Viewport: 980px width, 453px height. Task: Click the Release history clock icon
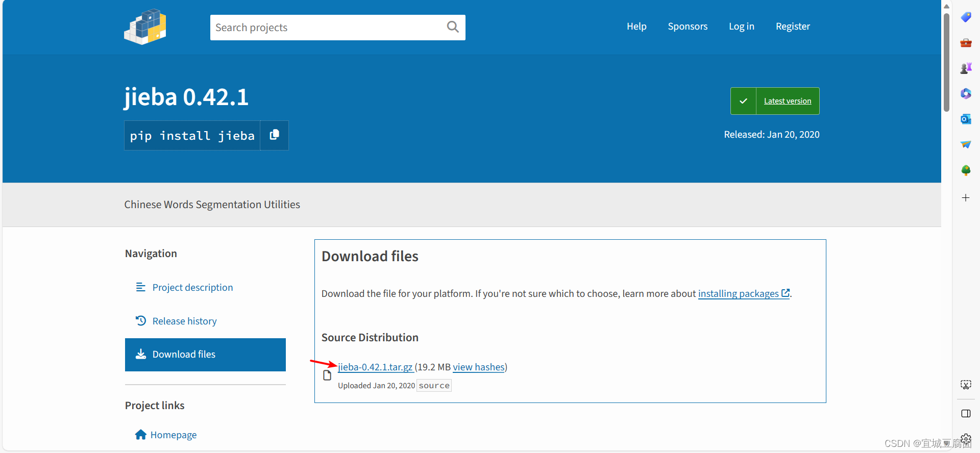click(x=140, y=321)
